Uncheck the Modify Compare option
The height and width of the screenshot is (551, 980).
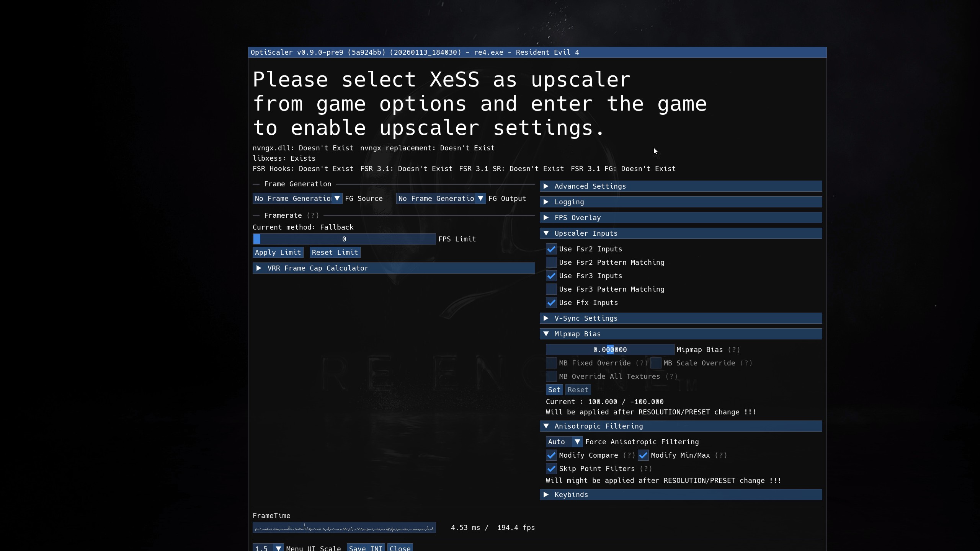point(551,455)
